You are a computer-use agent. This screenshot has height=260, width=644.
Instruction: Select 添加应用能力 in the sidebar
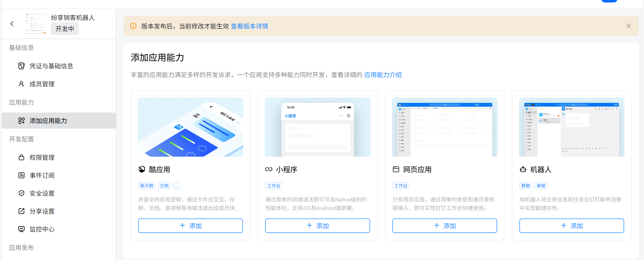[x=59, y=121]
